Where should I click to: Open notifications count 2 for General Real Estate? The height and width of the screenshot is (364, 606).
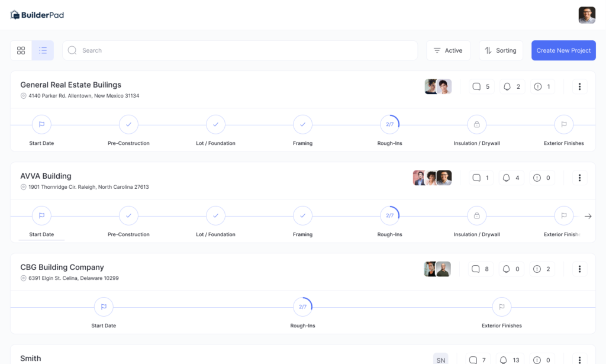click(512, 86)
